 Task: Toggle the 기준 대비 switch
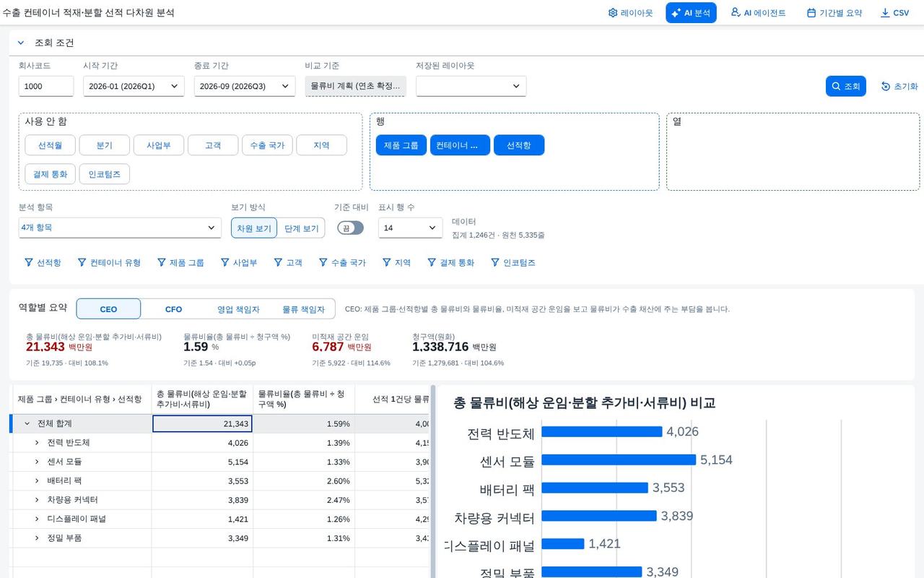tap(350, 228)
